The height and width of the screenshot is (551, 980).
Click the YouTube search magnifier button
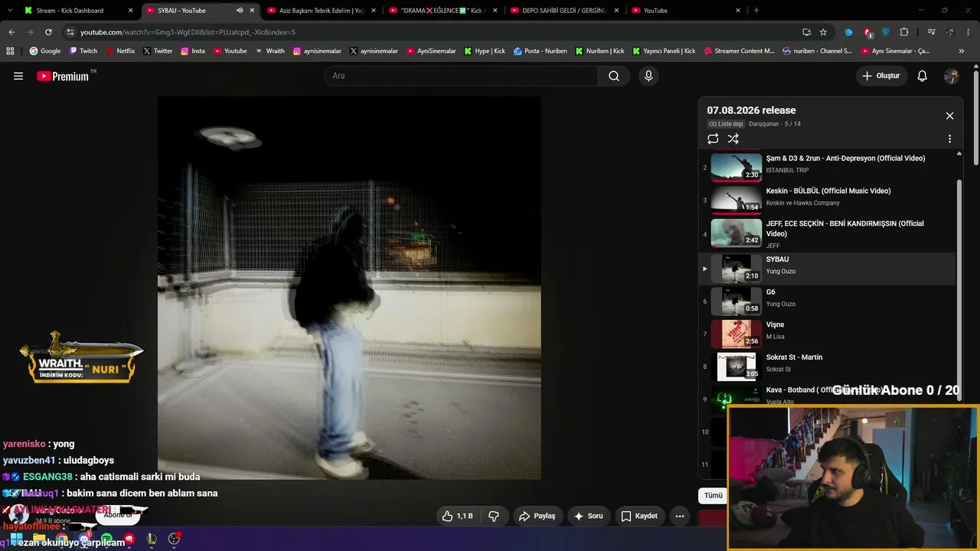coord(613,76)
